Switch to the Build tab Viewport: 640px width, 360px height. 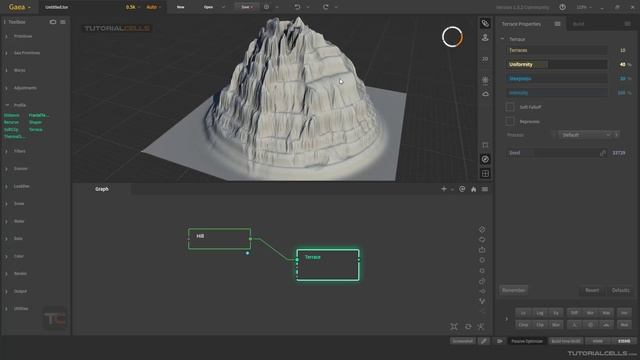578,24
